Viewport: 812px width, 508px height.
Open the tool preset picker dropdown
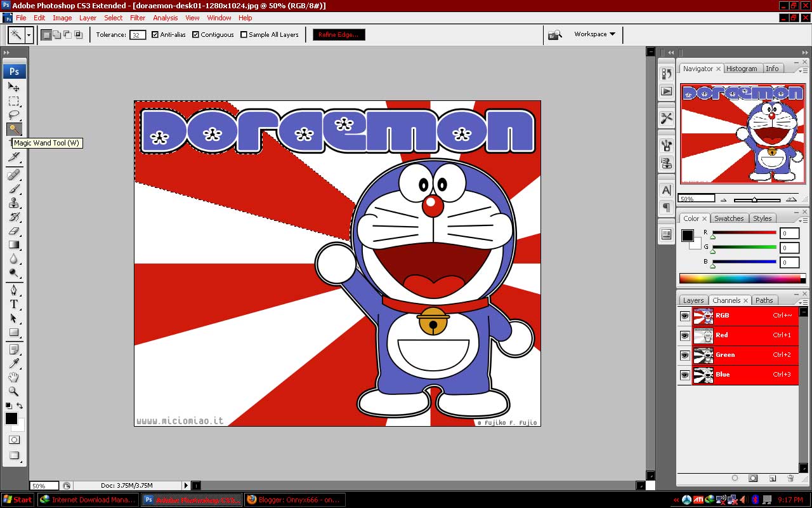27,34
